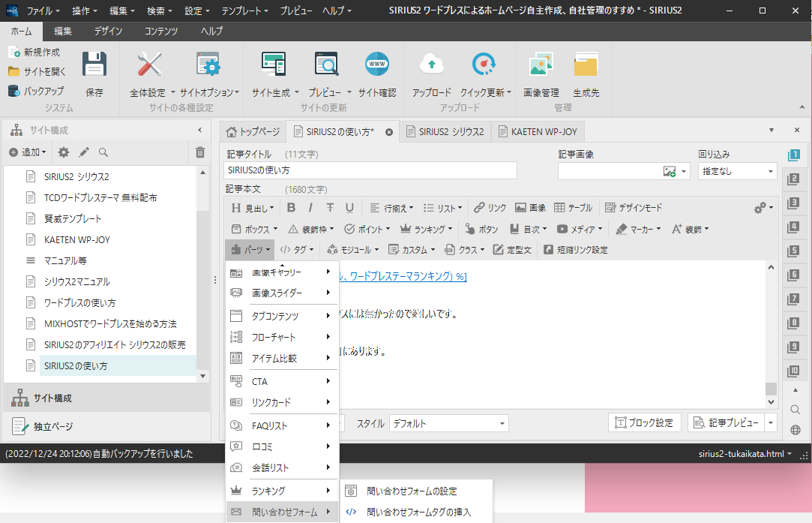This screenshot has height=523, width=812.
Task: Click the サイト確認 www globe icon
Action: (376, 68)
